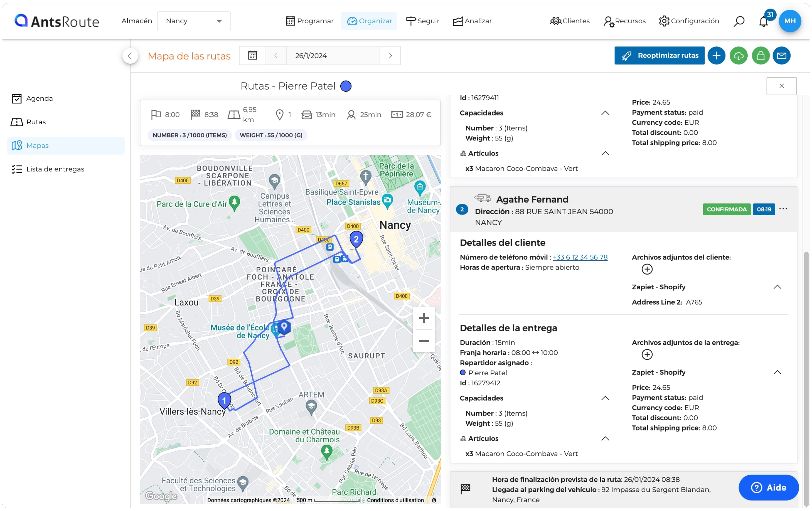
Task: Click stop number 2 badge
Action: [462, 209]
